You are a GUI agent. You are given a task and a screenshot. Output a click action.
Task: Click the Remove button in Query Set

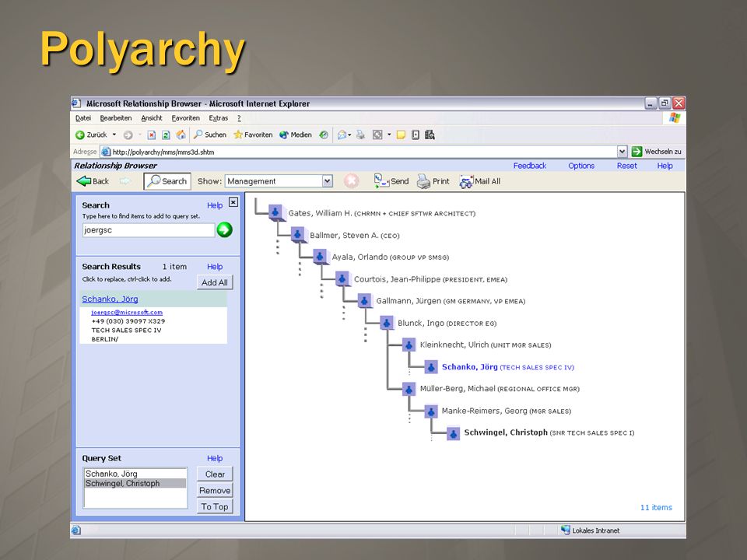point(215,491)
